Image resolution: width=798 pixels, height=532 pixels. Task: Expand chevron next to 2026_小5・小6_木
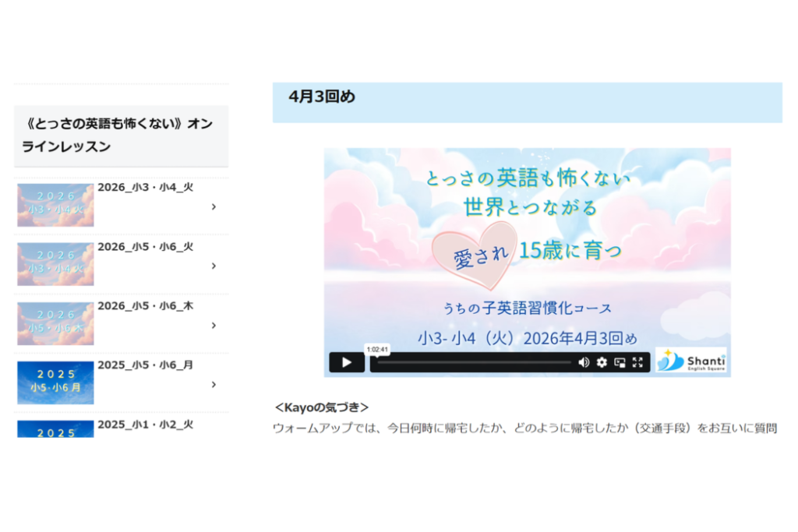(214, 326)
